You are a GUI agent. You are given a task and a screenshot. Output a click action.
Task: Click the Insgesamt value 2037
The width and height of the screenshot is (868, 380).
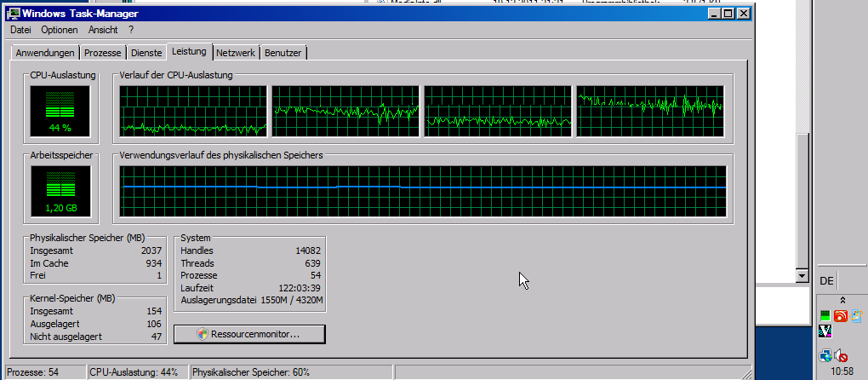151,251
